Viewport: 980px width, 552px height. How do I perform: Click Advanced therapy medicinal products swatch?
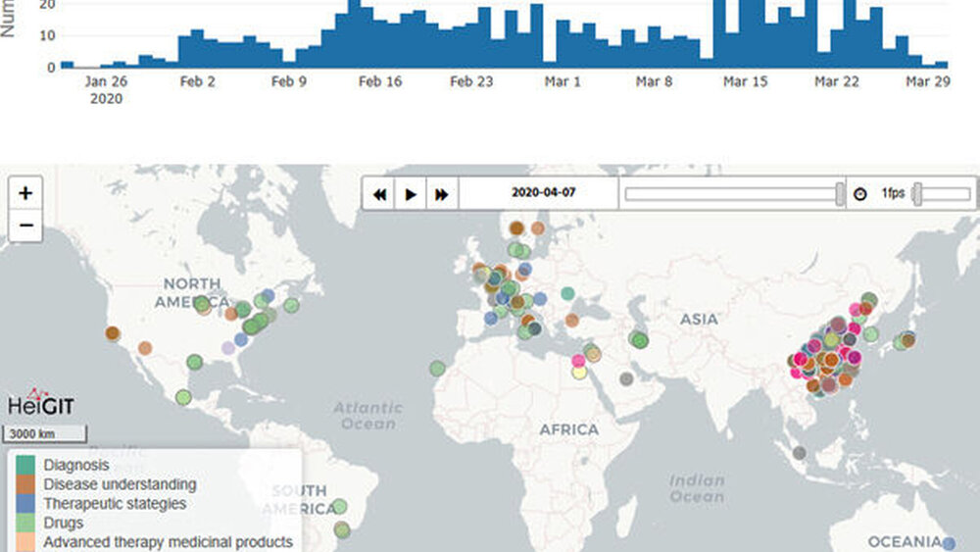click(26, 541)
